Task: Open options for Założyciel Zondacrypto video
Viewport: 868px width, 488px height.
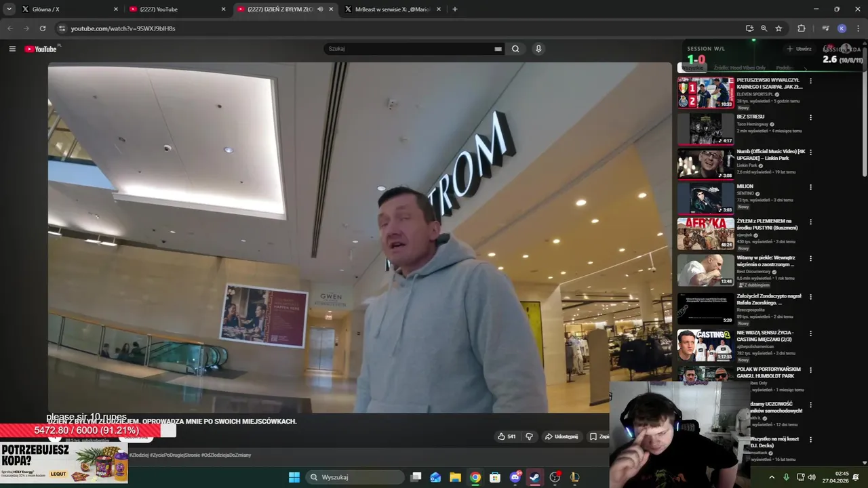Action: pos(810,298)
